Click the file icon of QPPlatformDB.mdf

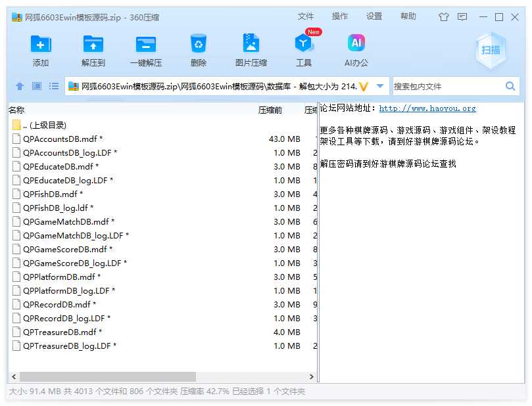[16, 277]
